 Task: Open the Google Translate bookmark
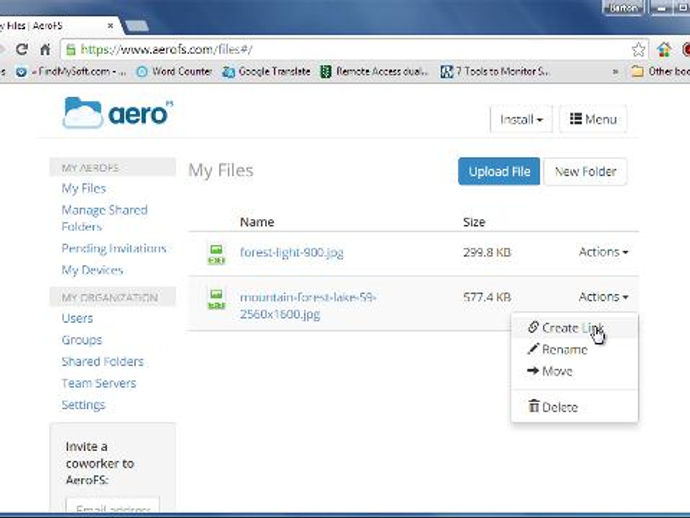click(x=267, y=71)
